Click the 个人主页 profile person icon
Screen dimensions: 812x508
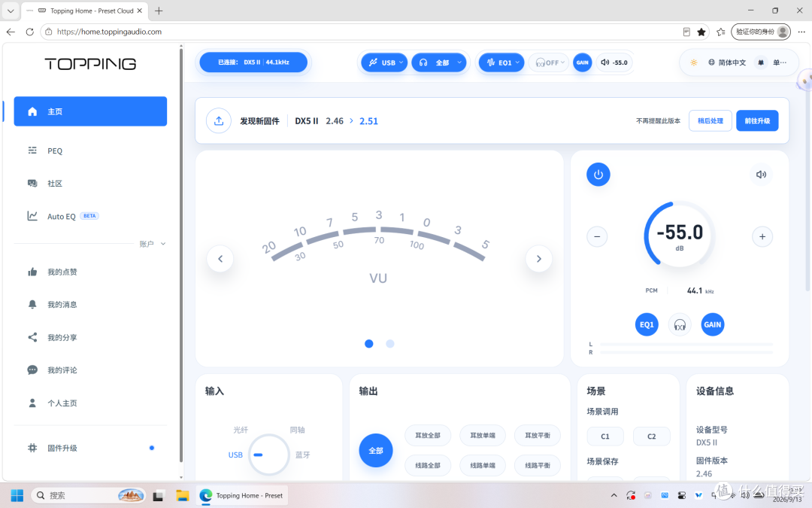(32, 403)
